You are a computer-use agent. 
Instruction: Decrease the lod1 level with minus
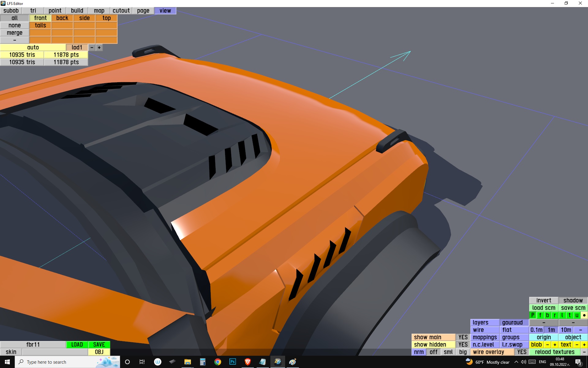click(92, 48)
